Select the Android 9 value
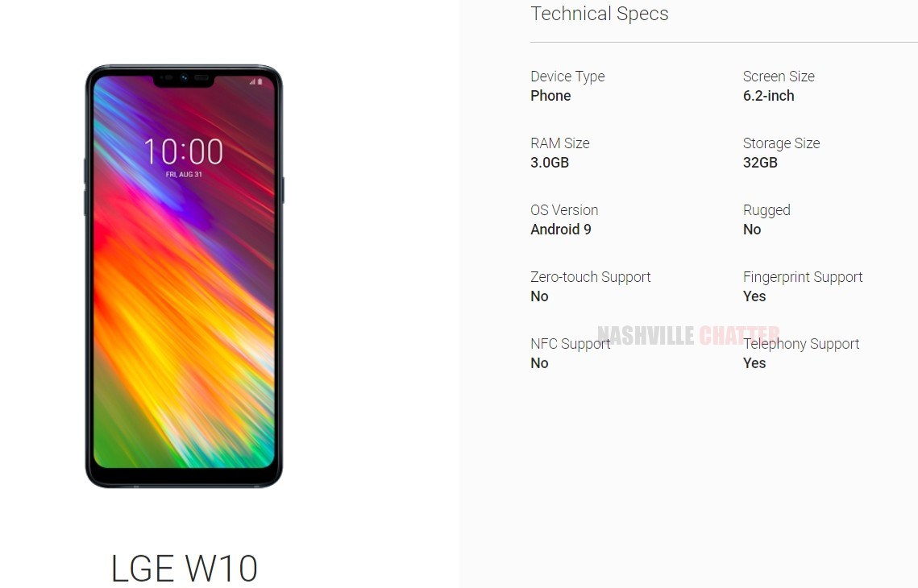The image size is (918, 588). pyautogui.click(x=561, y=230)
